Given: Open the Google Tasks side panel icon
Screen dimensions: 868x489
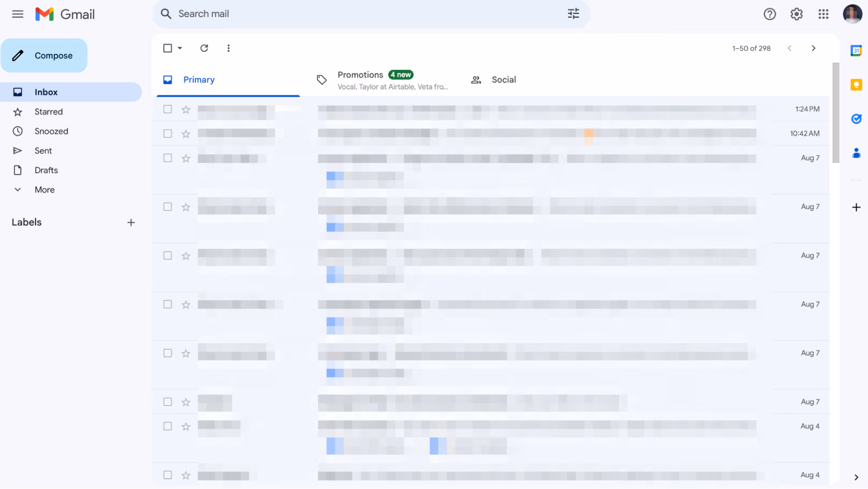Looking at the screenshot, I should coord(856,119).
